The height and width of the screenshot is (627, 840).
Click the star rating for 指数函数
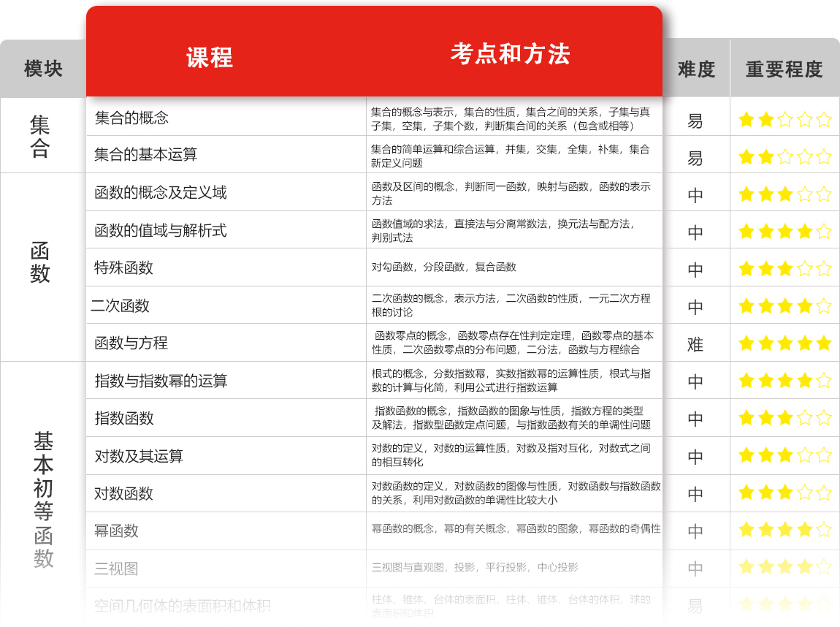tap(784, 417)
